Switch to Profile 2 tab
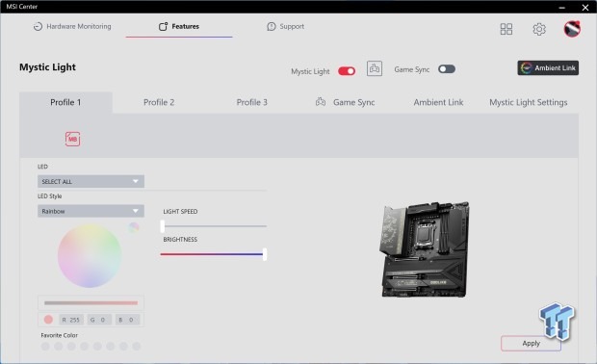The image size is (597, 364). coord(159,102)
